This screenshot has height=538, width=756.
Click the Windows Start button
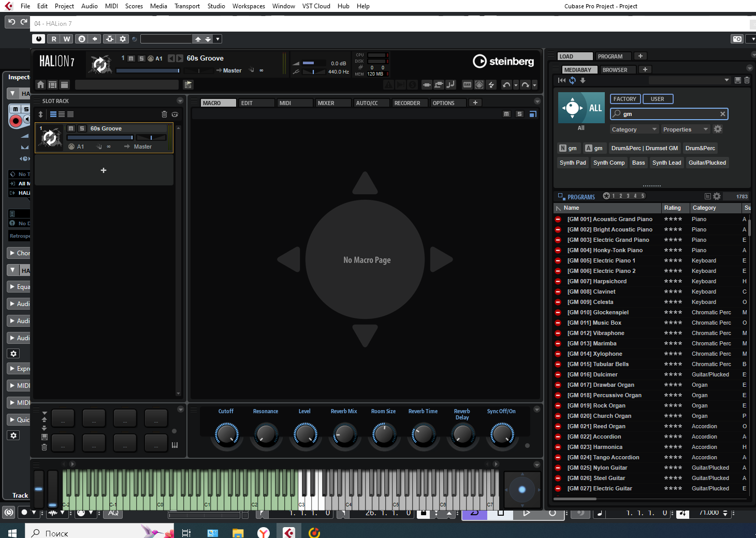click(12, 532)
